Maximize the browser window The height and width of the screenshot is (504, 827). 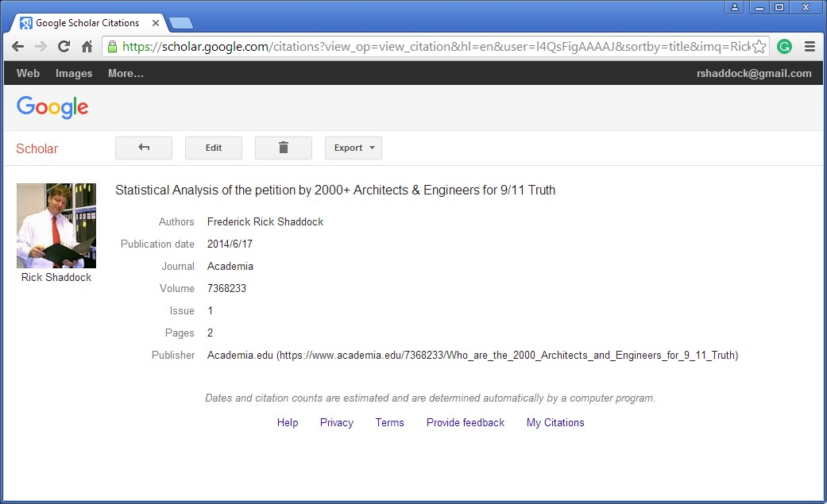coord(779,7)
